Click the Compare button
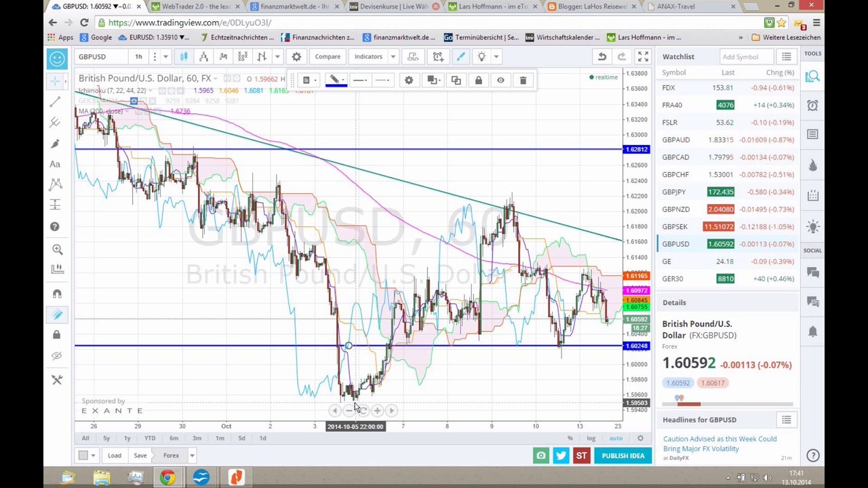The width and height of the screenshot is (868, 488). 328,56
